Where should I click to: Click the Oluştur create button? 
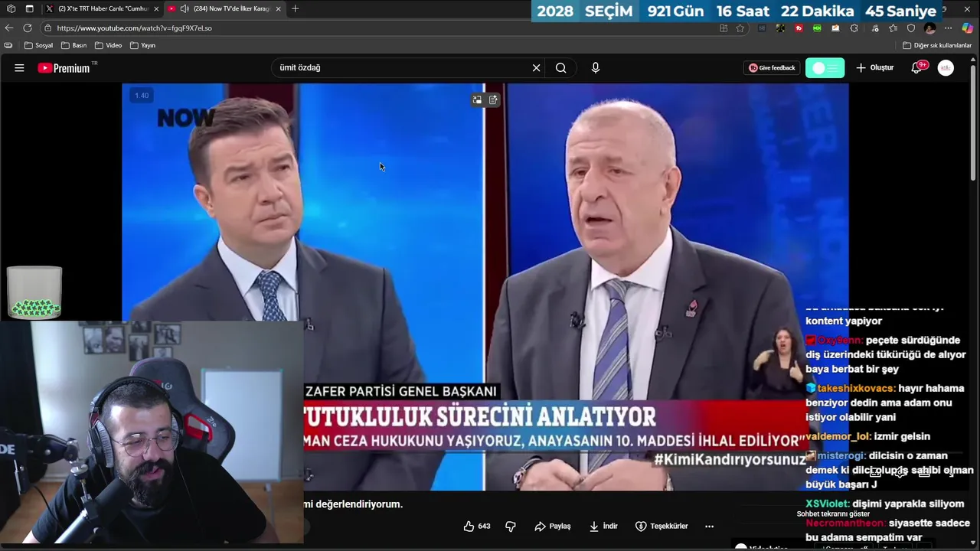pos(875,67)
